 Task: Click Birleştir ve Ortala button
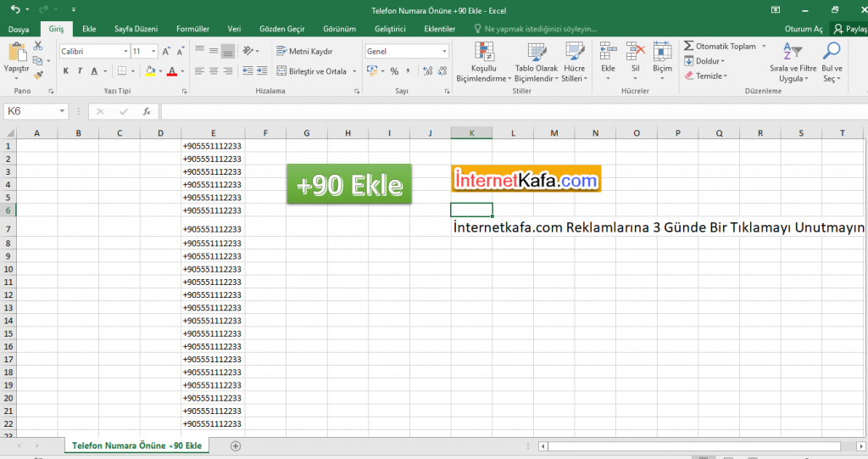click(x=312, y=71)
